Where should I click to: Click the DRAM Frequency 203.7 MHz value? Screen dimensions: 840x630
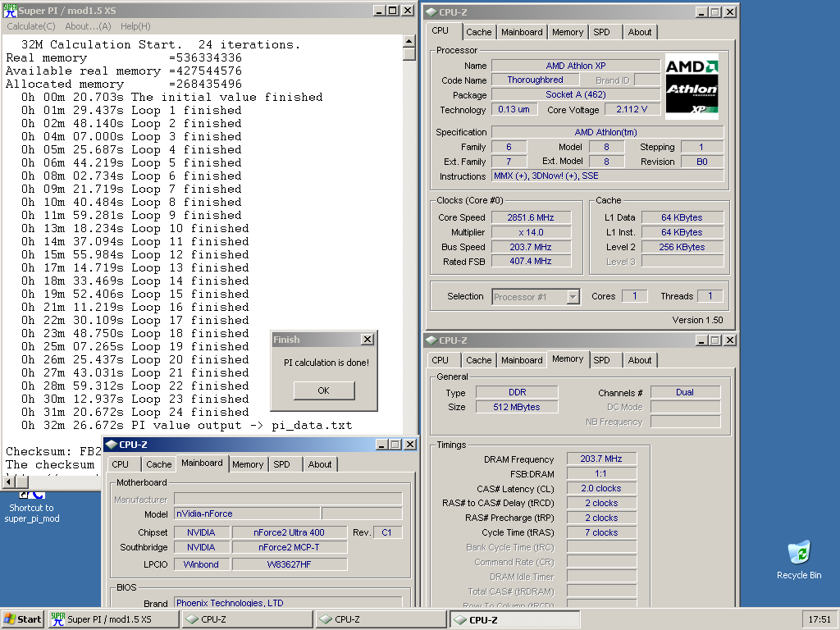pyautogui.click(x=601, y=459)
